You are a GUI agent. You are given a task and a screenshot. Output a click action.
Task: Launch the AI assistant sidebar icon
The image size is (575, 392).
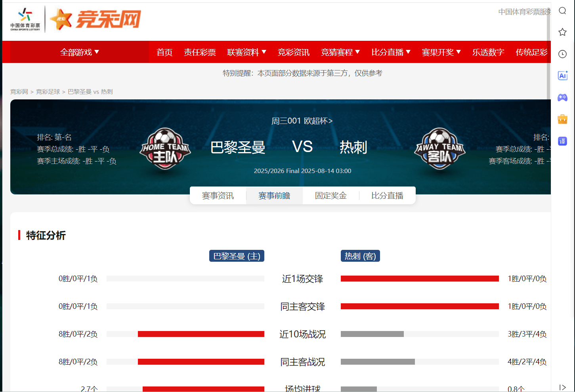pos(562,76)
